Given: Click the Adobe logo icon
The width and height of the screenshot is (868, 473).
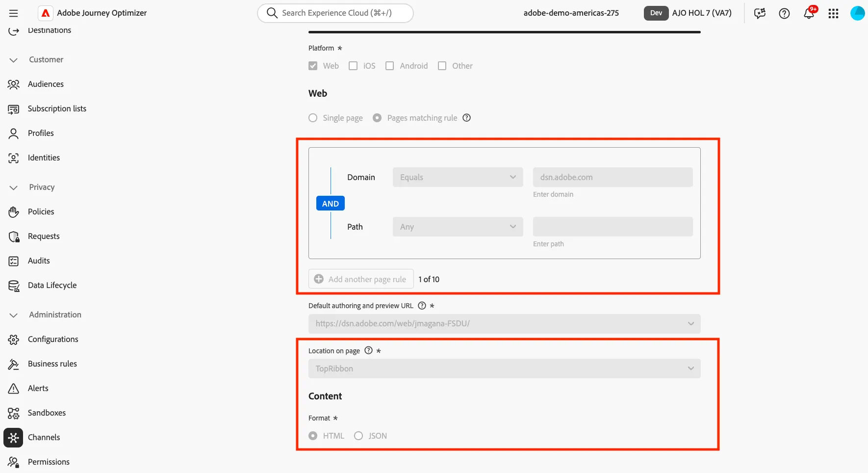Looking at the screenshot, I should coord(46,13).
